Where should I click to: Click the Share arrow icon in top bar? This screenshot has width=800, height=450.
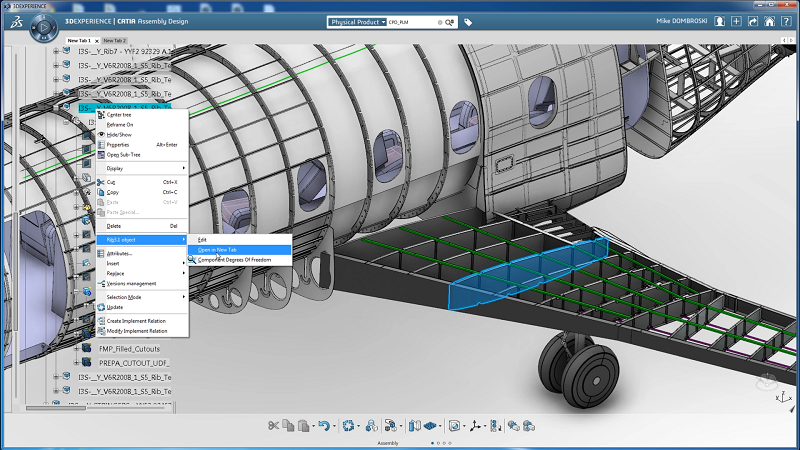point(751,21)
